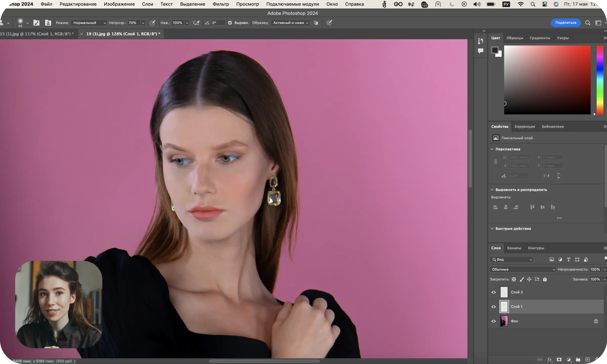
Task: Click the Непрозр. 70% opacity field
Action: pyautogui.click(x=133, y=23)
